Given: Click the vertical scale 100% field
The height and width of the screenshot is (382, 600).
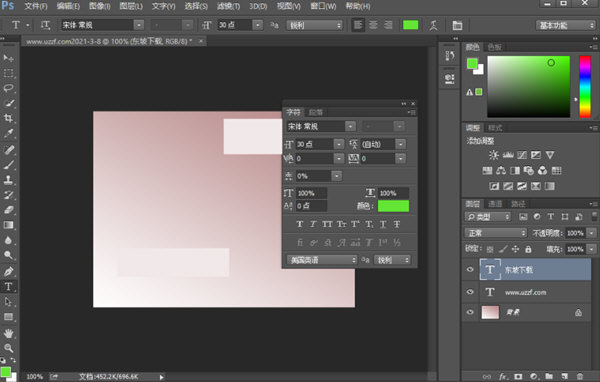Looking at the screenshot, I should pyautogui.click(x=311, y=193).
